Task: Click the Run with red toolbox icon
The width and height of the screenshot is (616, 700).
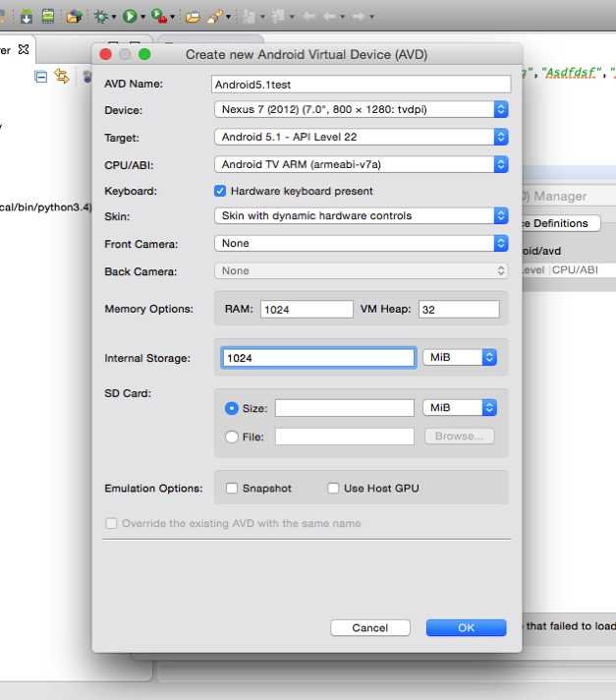Action: [159, 16]
